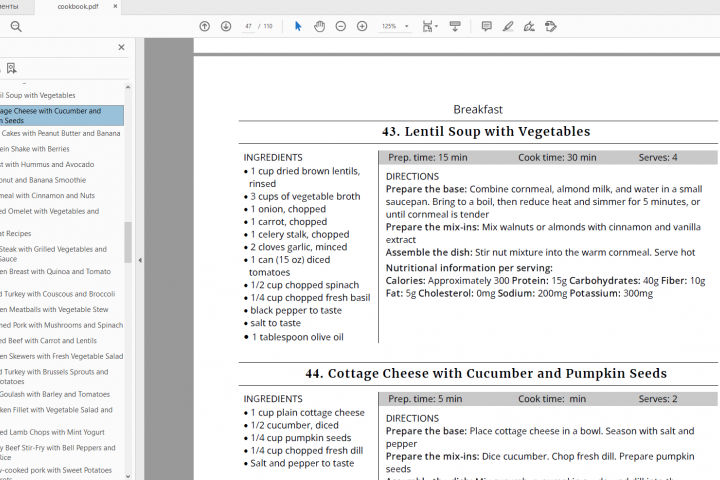This screenshot has width=720, height=480.
Task: Go to next page arrow
Action: click(x=225, y=26)
